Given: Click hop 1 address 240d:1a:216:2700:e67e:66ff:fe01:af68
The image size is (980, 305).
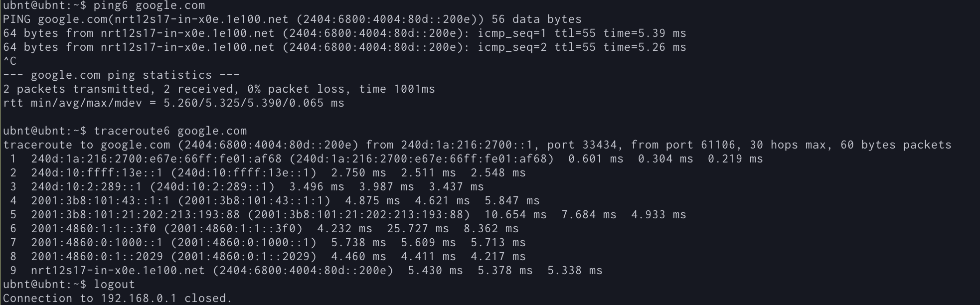Looking at the screenshot, I should tap(156, 159).
